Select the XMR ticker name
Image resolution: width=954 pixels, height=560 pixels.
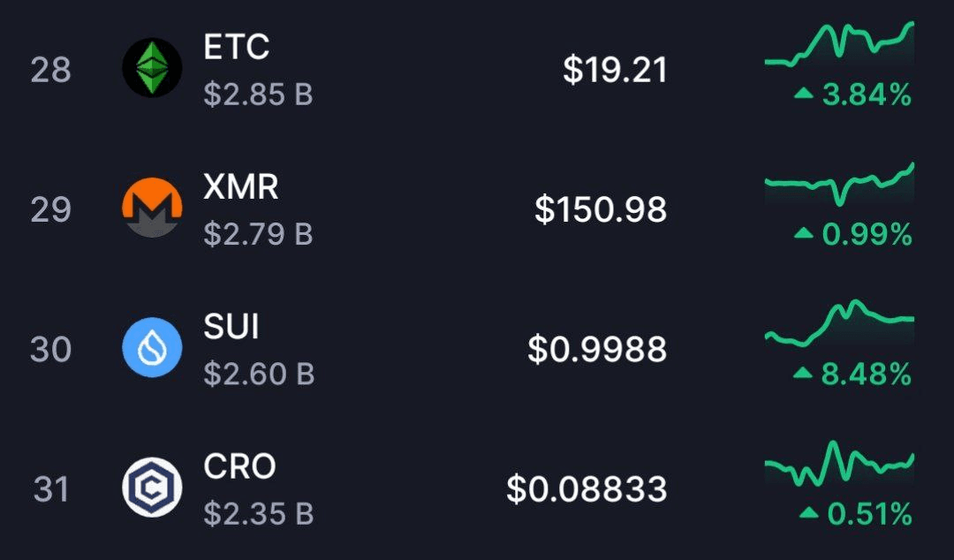[241, 187]
